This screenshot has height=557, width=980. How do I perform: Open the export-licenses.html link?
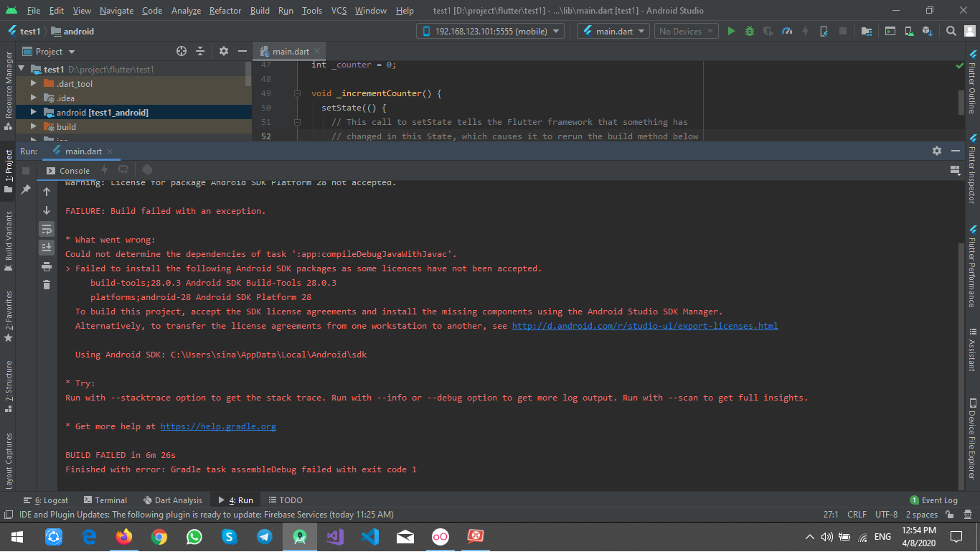(x=644, y=326)
